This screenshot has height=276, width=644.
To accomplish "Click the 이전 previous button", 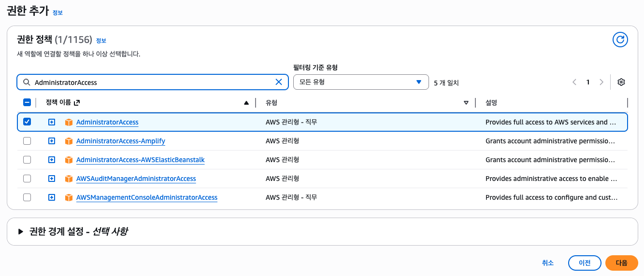I will pyautogui.click(x=585, y=263).
